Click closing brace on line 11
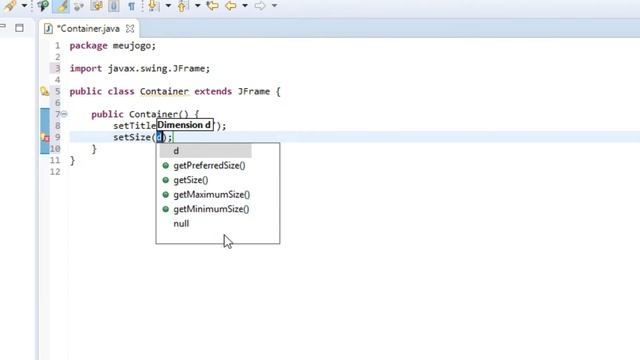The image size is (640, 360). [72, 160]
